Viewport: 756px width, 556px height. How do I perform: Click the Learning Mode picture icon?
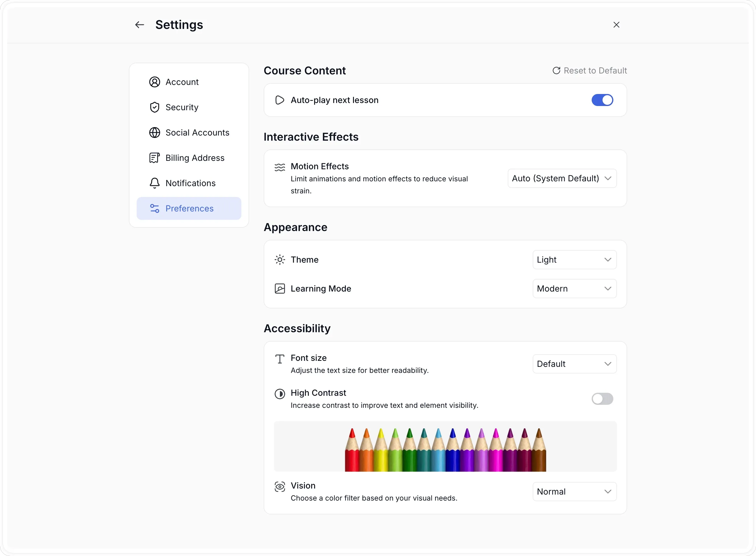click(280, 289)
